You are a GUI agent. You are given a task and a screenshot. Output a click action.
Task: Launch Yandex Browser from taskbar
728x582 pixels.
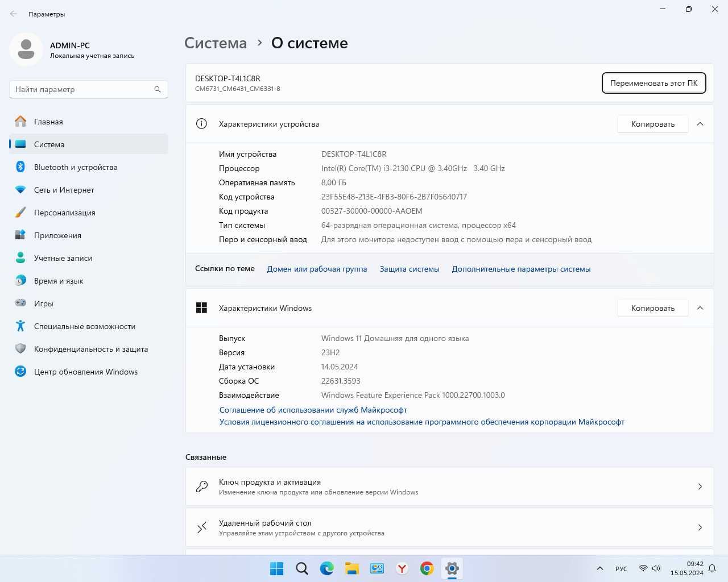(x=402, y=568)
